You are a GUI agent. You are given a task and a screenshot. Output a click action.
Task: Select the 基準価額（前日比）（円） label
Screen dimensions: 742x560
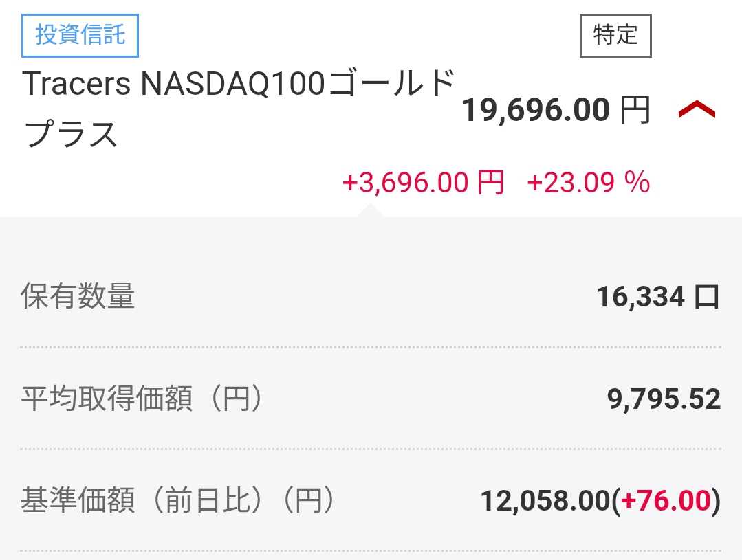177,501
